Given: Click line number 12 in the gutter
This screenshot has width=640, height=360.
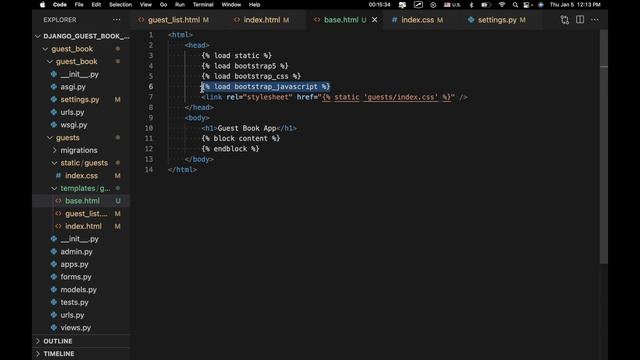Looking at the screenshot, I should tap(149, 149).
